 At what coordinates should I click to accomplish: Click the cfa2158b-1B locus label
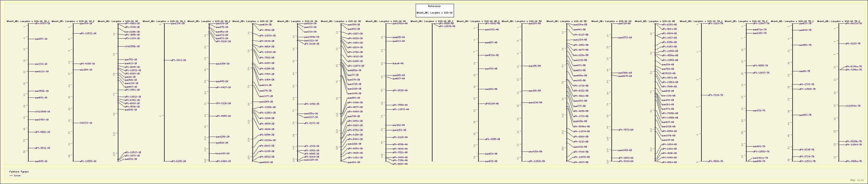pyautogui.click(x=132, y=46)
